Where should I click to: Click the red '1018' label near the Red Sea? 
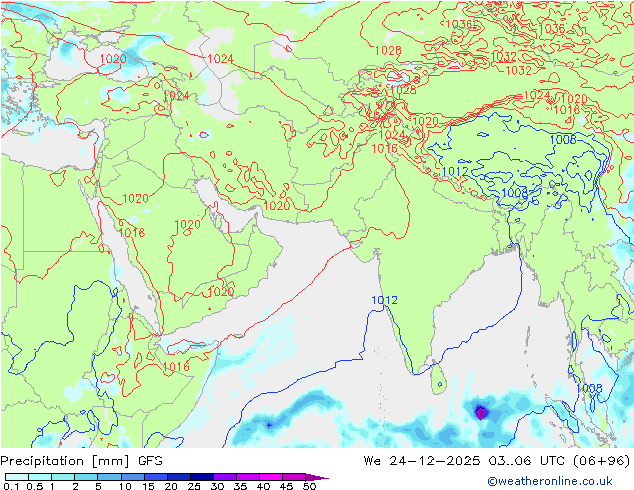(132, 232)
